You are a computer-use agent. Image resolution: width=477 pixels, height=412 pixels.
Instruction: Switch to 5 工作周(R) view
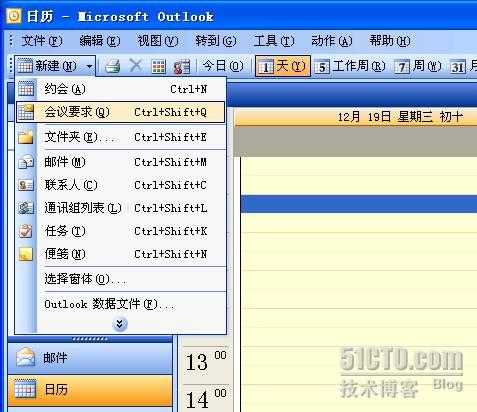pyautogui.click(x=350, y=66)
